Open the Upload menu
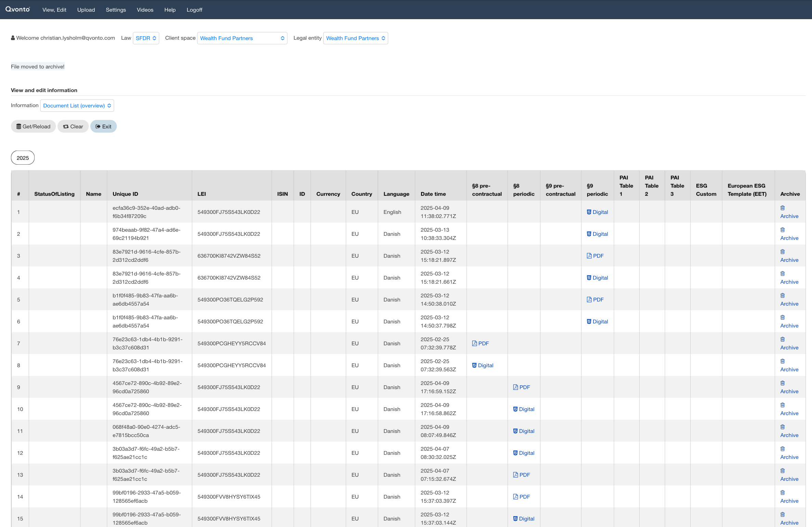The width and height of the screenshot is (812, 527). (x=86, y=10)
